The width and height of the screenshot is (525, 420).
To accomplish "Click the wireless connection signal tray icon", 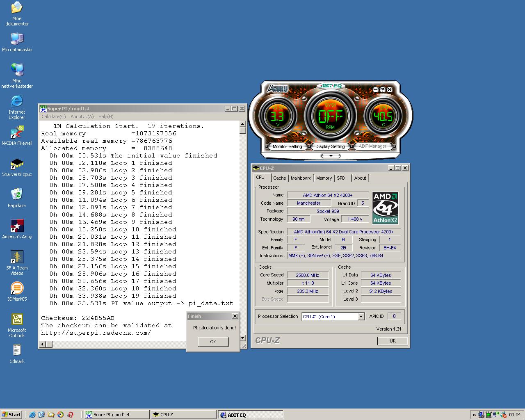I will (495, 415).
